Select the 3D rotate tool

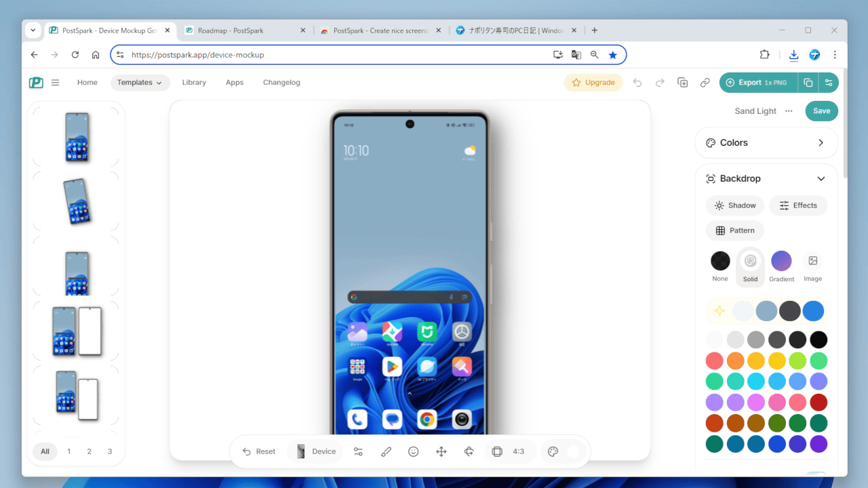tap(469, 451)
